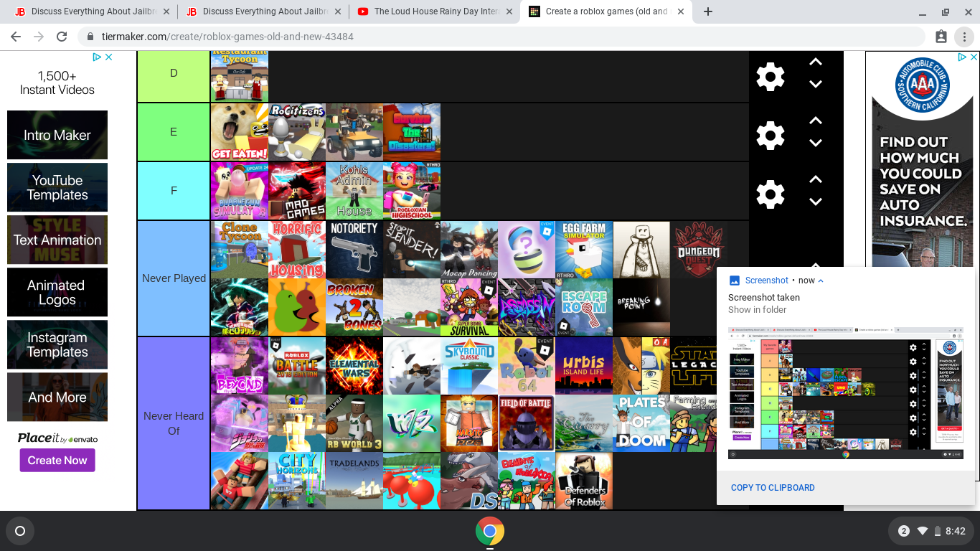Click the Never Played tier label
The image size is (980, 551).
pyautogui.click(x=174, y=278)
